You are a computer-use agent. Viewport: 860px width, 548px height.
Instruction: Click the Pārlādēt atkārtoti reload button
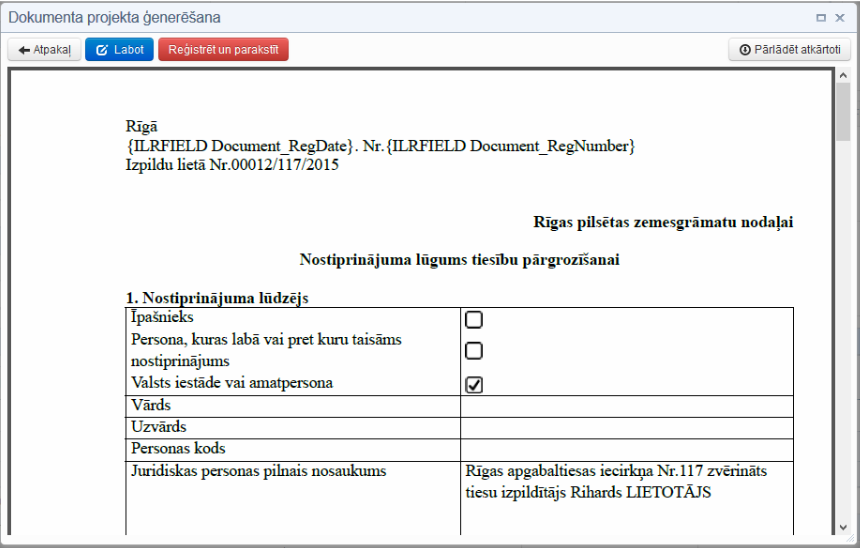(789, 49)
